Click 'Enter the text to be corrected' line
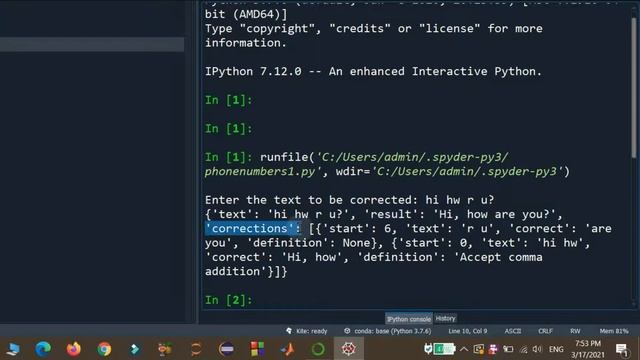Screen dimensions: 640x360 (x=349, y=200)
